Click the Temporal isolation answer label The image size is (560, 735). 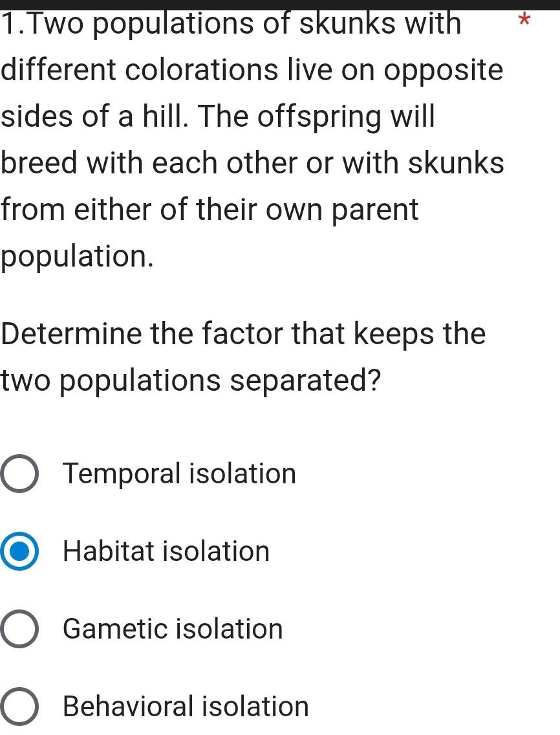tap(178, 474)
